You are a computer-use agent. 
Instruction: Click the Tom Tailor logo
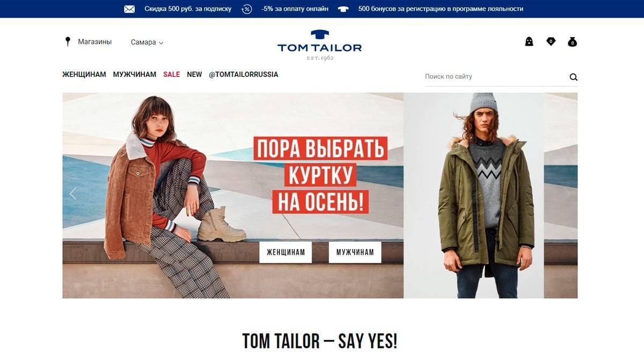(319, 45)
